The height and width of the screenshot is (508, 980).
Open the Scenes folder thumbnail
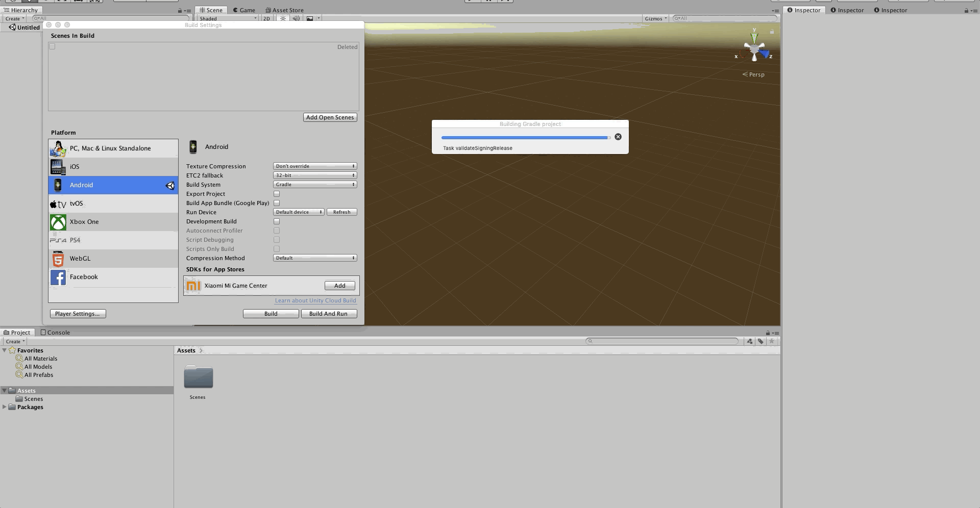click(198, 377)
